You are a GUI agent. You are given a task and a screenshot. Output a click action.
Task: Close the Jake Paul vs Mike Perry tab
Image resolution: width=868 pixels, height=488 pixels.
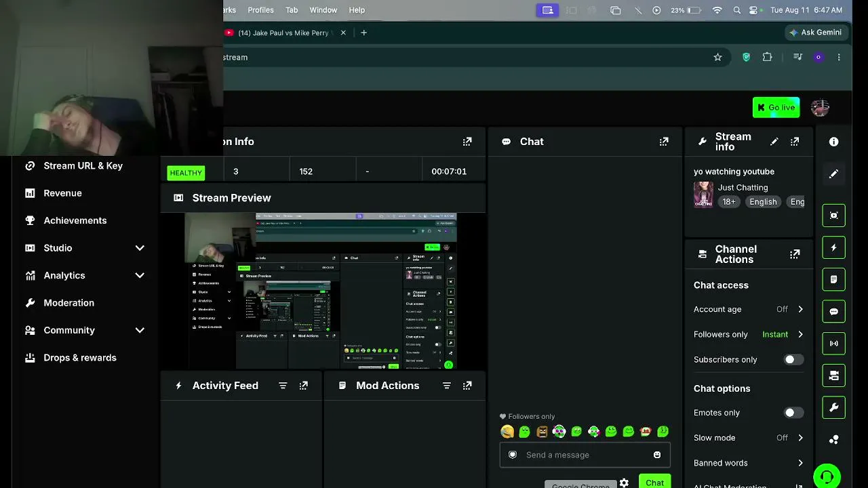tap(343, 33)
